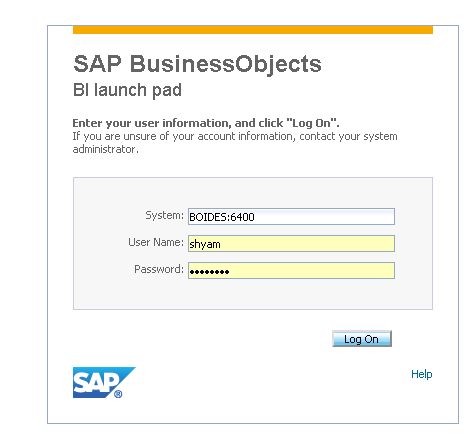Click the word administrator in the instructions
The height and width of the screenshot is (437, 470).
click(105, 149)
